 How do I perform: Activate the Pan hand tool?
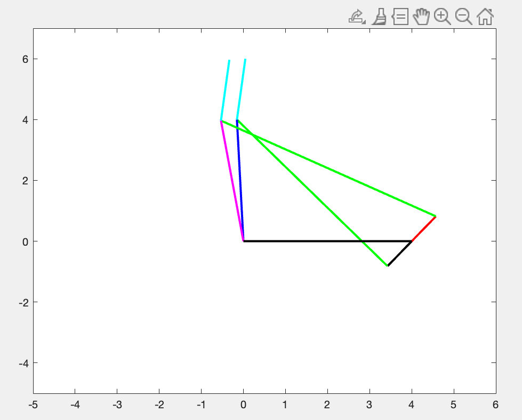tap(421, 17)
